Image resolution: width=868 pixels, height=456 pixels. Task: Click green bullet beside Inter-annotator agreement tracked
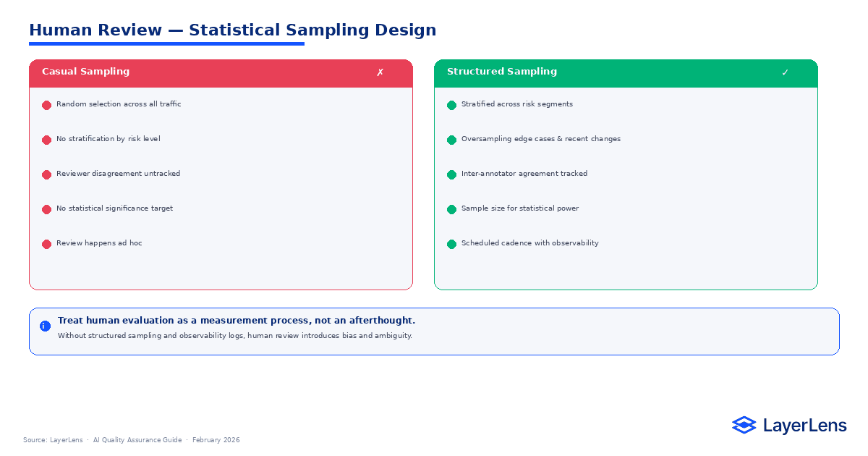[451, 174]
